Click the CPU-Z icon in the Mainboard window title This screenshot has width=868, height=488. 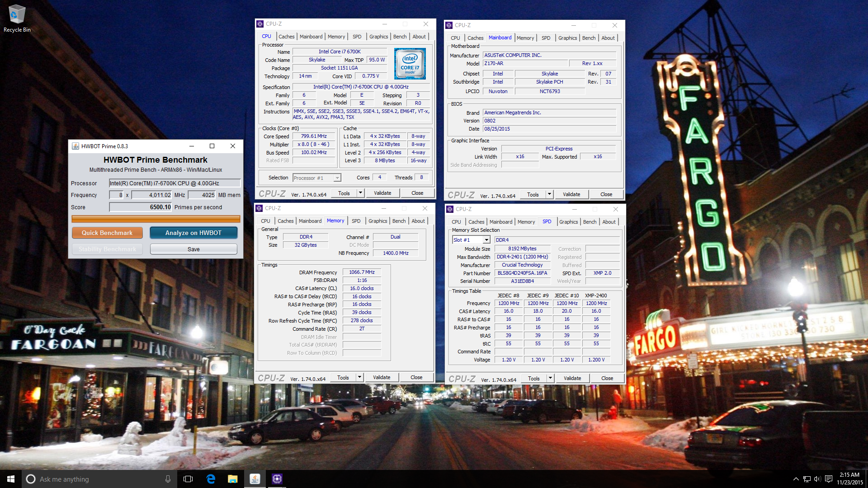pos(449,25)
